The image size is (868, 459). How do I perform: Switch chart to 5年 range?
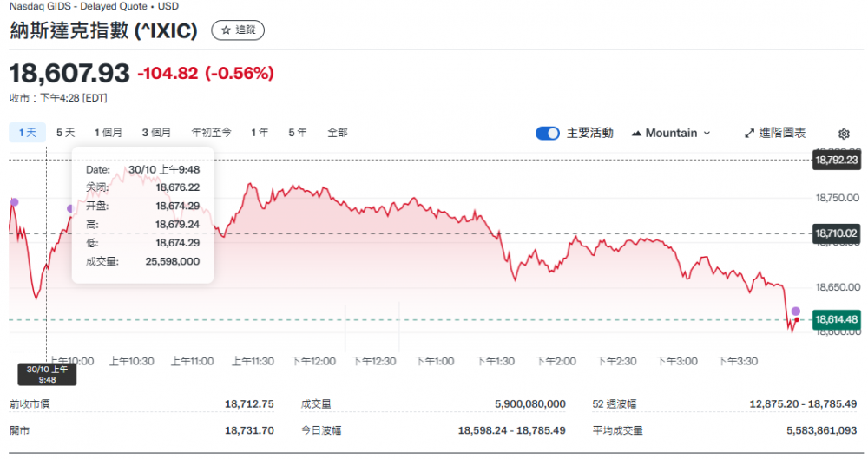(298, 133)
